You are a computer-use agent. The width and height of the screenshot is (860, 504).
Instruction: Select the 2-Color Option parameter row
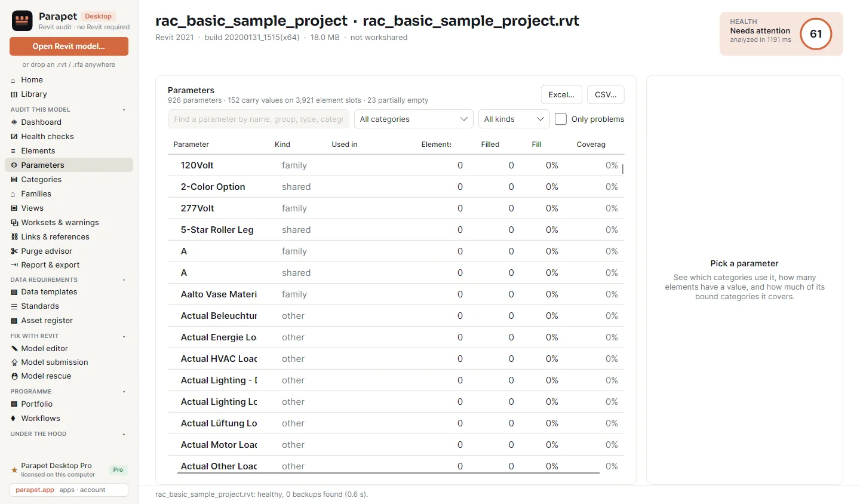point(396,187)
